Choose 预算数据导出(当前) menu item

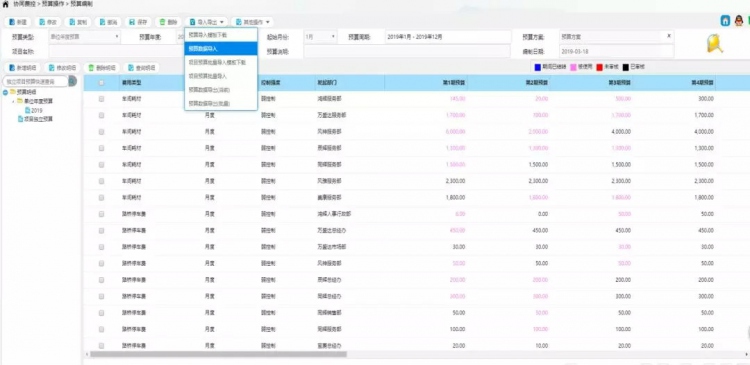tap(221, 89)
